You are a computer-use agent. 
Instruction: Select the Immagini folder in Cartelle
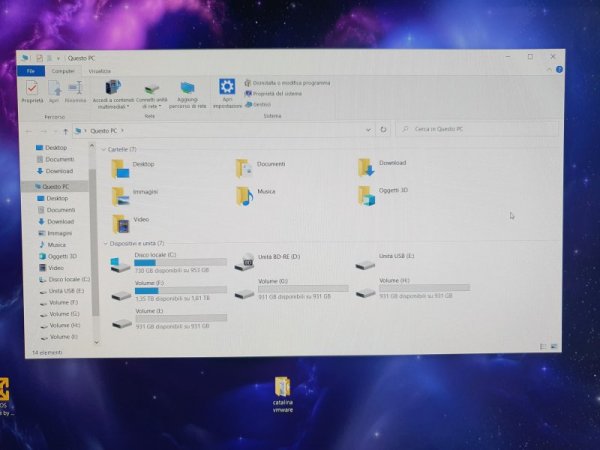coord(135,196)
